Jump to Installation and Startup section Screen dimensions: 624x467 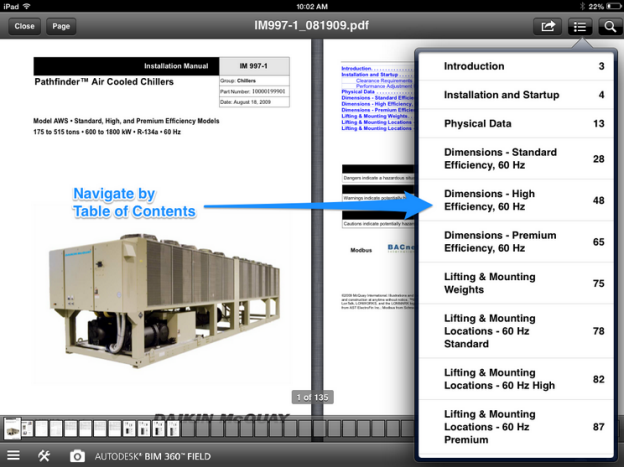(516, 95)
